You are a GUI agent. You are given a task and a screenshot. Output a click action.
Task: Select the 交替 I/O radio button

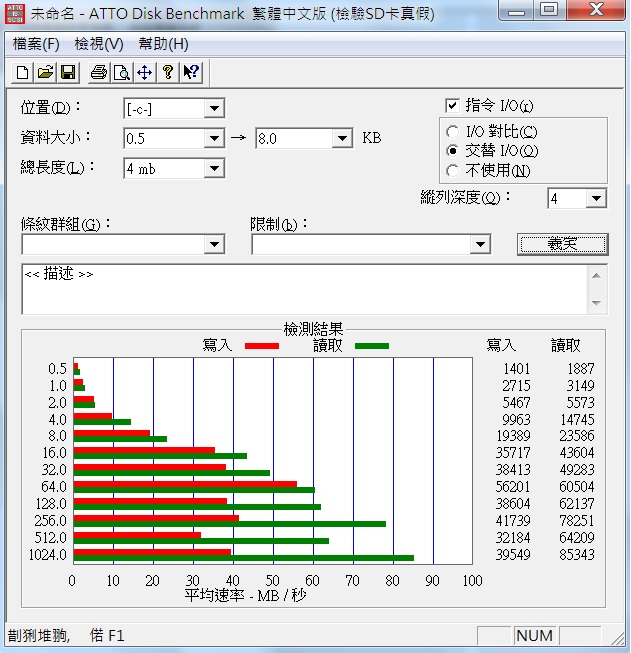point(452,150)
